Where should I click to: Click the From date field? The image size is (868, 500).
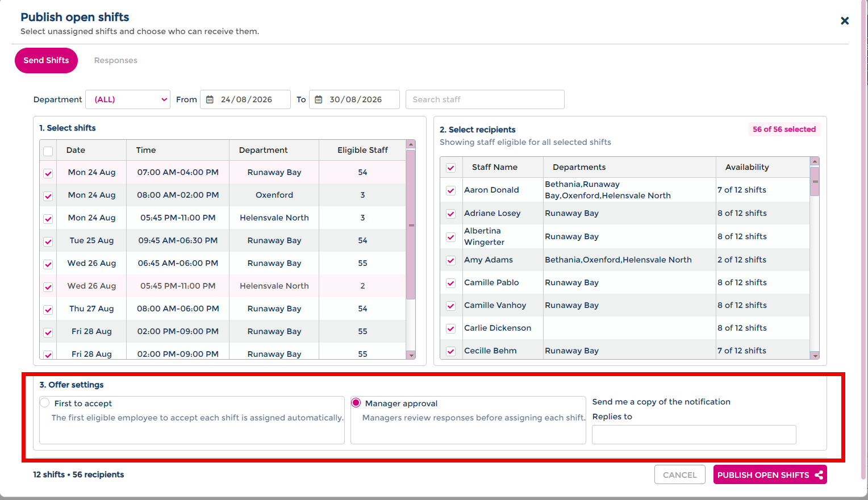pos(245,99)
